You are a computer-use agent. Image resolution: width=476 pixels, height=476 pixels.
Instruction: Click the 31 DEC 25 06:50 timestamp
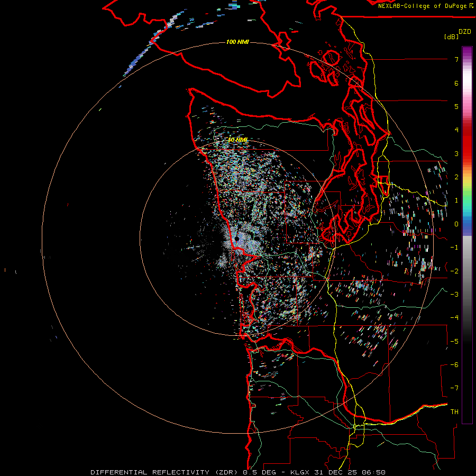[x=351, y=472]
